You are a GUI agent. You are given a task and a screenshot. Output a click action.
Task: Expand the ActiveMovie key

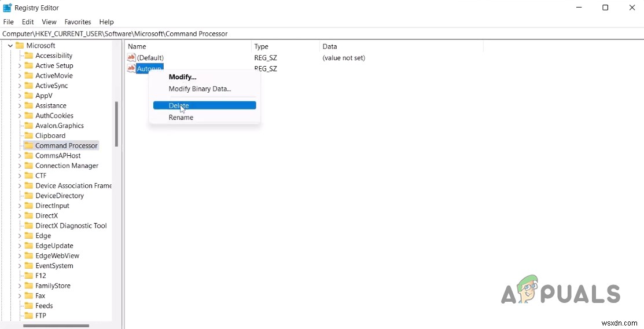click(19, 76)
